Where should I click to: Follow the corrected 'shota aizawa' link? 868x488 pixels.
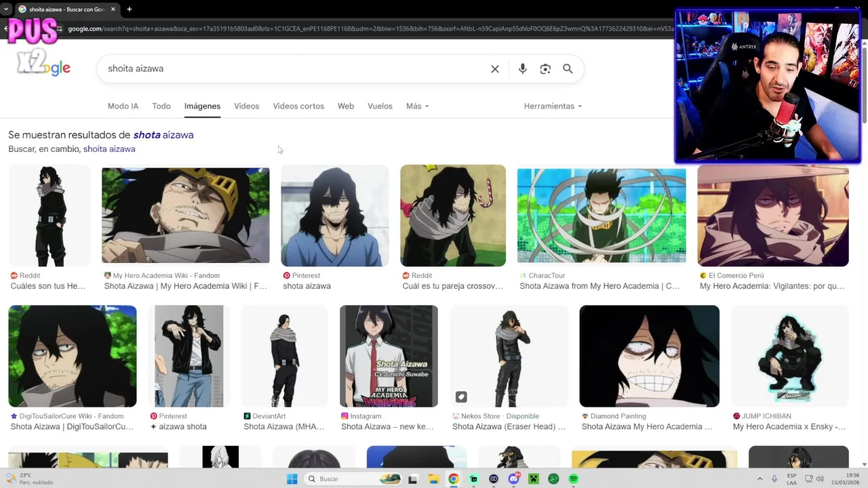click(x=163, y=135)
